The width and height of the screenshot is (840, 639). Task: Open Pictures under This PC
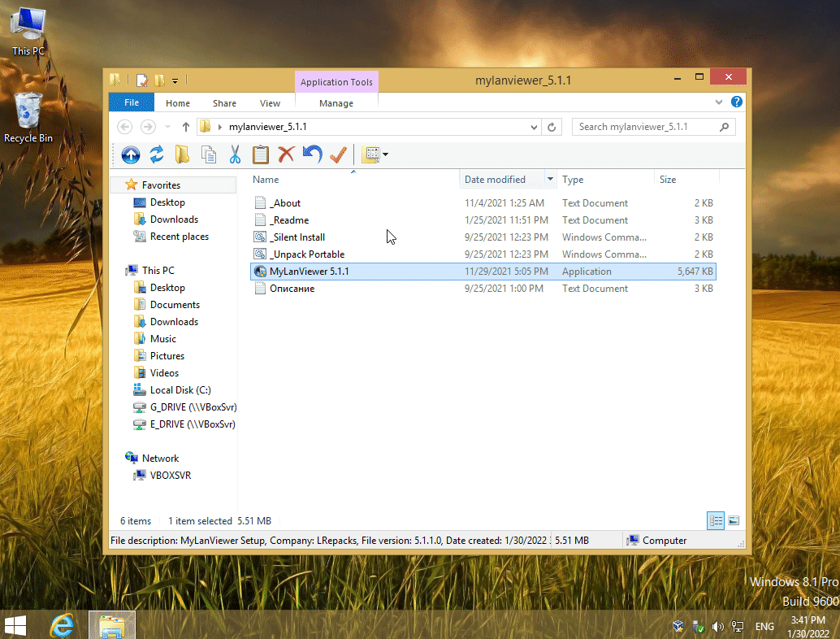167,356
